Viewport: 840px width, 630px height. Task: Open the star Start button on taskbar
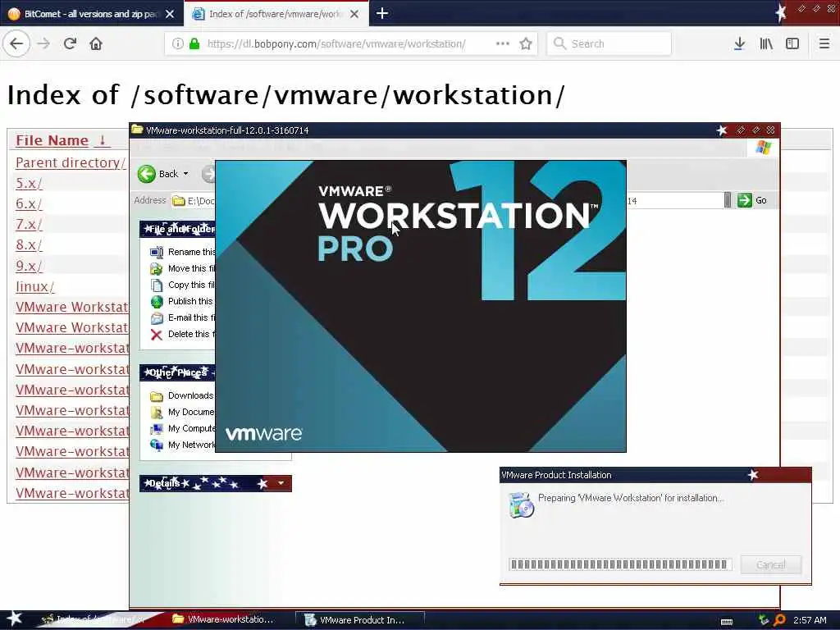point(14,619)
